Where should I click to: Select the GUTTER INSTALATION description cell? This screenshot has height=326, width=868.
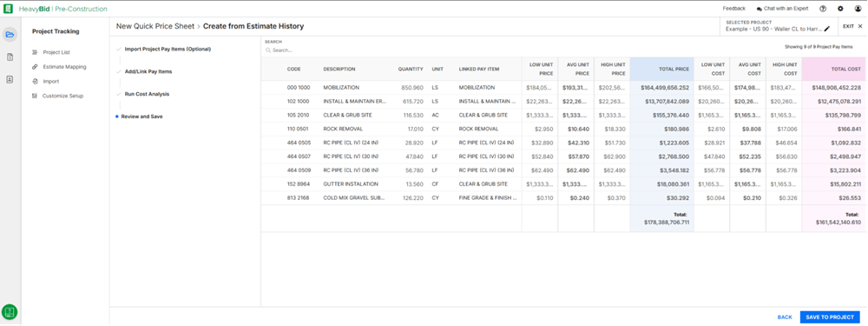point(351,183)
